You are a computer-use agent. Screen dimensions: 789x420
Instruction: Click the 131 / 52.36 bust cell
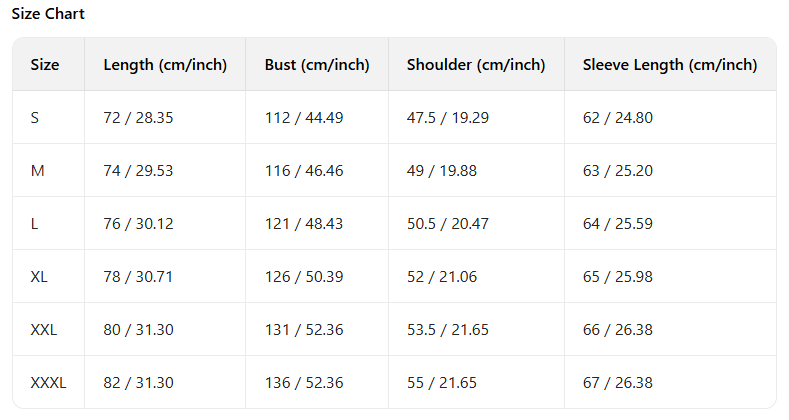point(304,330)
